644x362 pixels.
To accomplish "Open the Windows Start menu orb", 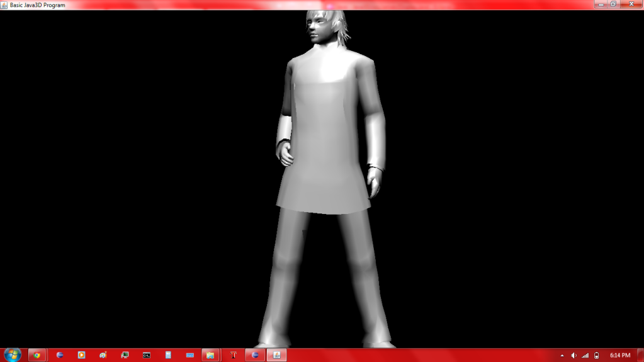I will click(13, 355).
